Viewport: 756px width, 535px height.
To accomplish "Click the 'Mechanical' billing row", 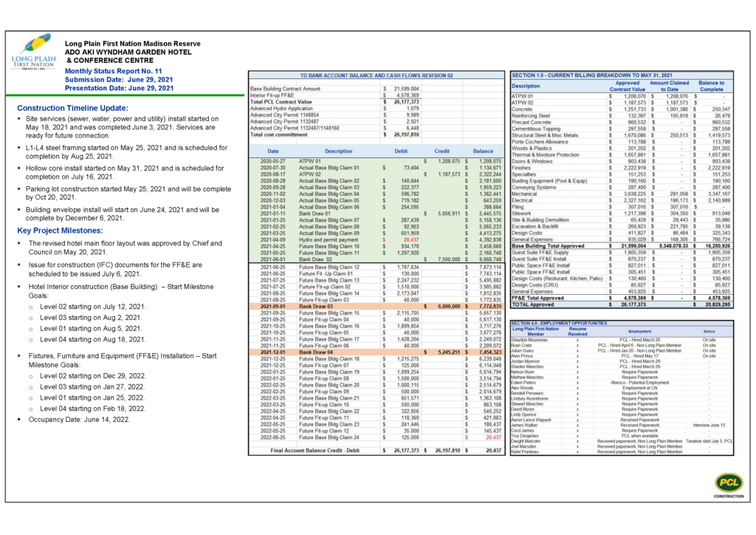I will tap(622, 194).
